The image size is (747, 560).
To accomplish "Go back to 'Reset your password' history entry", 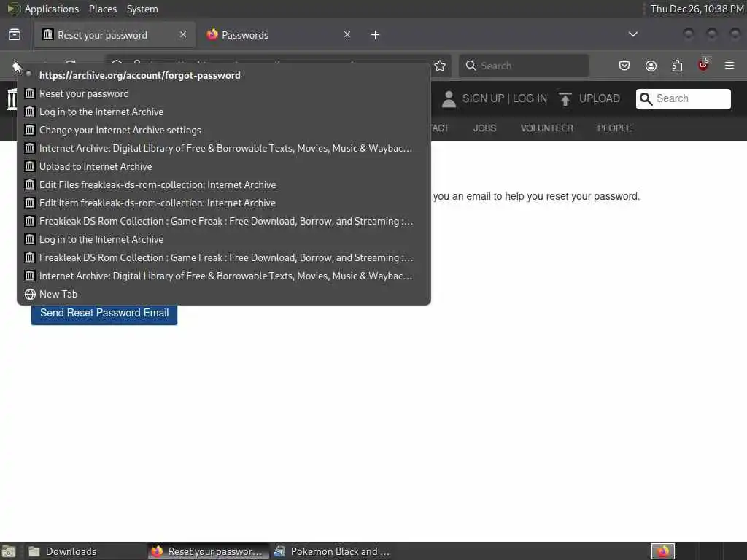I will point(224,94).
